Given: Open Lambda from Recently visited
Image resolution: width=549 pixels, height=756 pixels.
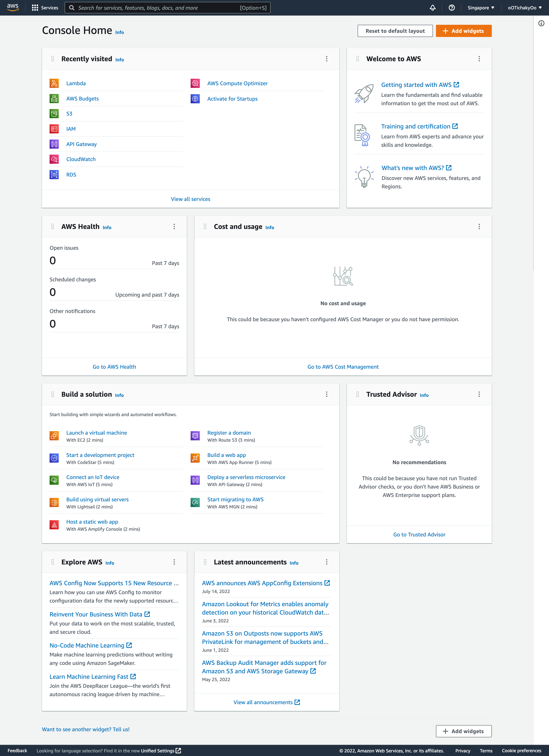Looking at the screenshot, I should [x=76, y=83].
